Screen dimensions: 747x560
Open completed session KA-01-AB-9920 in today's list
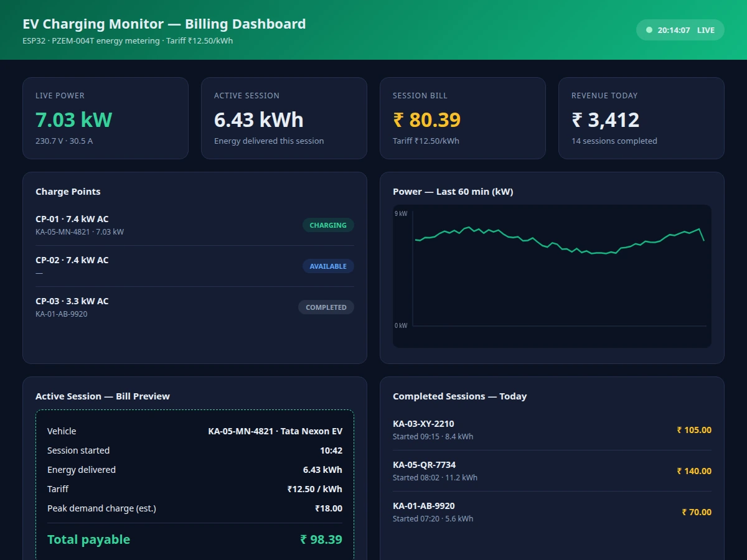point(552,512)
